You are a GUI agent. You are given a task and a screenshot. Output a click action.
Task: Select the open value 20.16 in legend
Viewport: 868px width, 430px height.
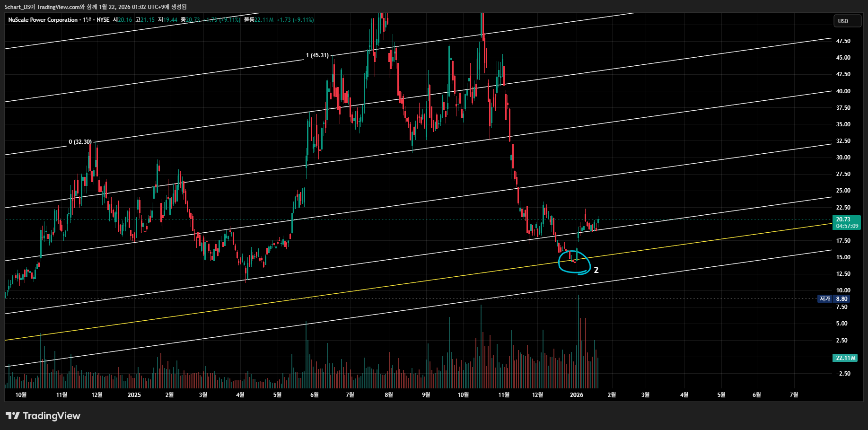point(125,20)
